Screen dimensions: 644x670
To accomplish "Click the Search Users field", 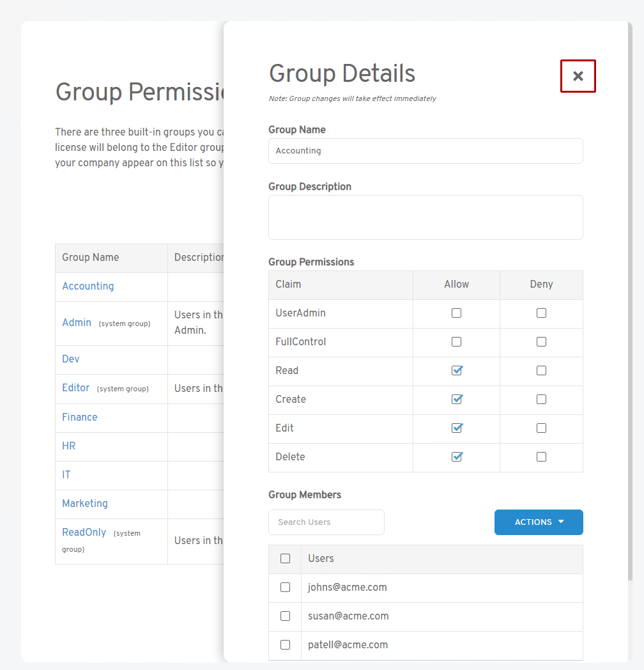I will point(326,522).
